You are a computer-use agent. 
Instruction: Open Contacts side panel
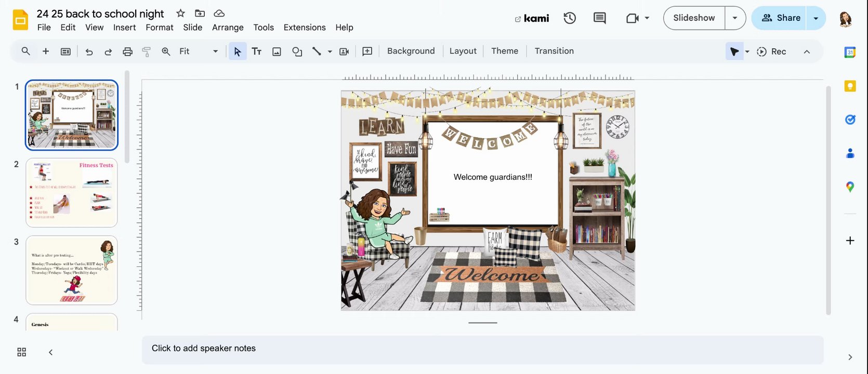(850, 153)
